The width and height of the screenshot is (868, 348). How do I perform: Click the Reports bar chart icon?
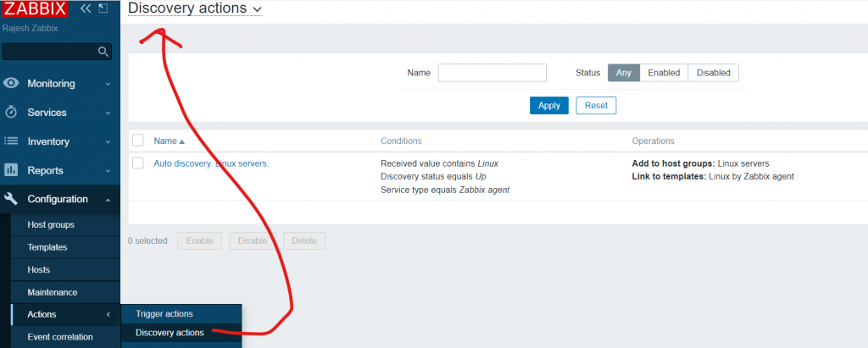coord(12,170)
